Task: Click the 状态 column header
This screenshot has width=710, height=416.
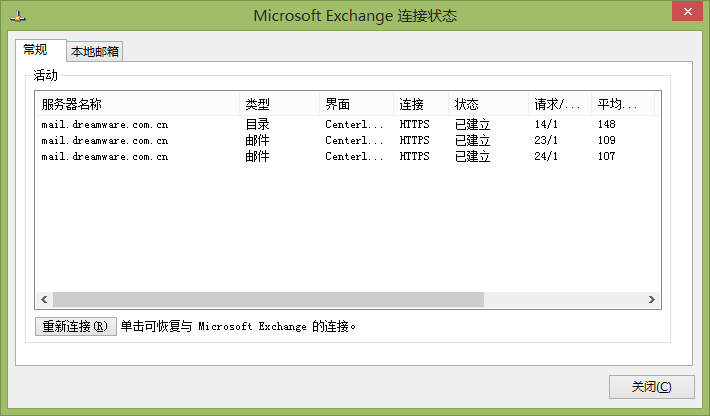Action: tap(489, 104)
